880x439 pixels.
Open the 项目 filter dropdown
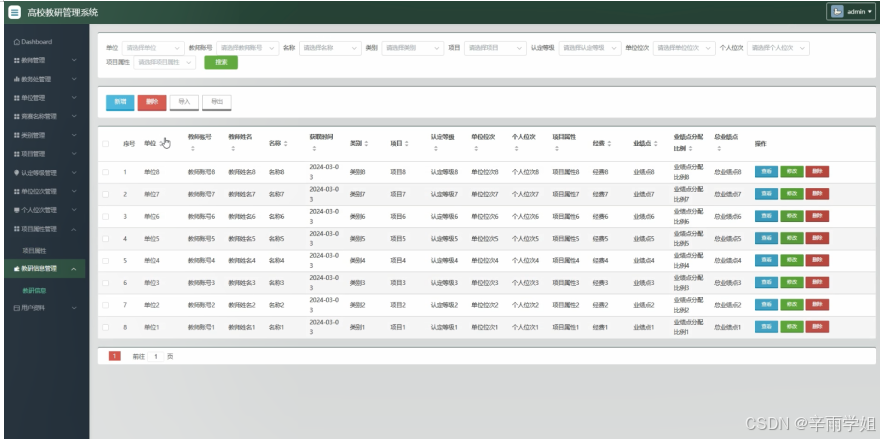coord(495,48)
